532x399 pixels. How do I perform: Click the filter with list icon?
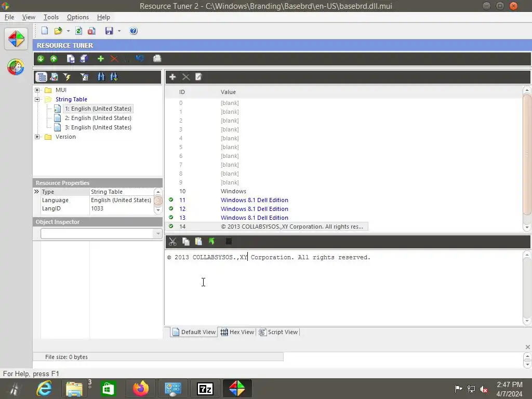pyautogui.click(x=84, y=77)
